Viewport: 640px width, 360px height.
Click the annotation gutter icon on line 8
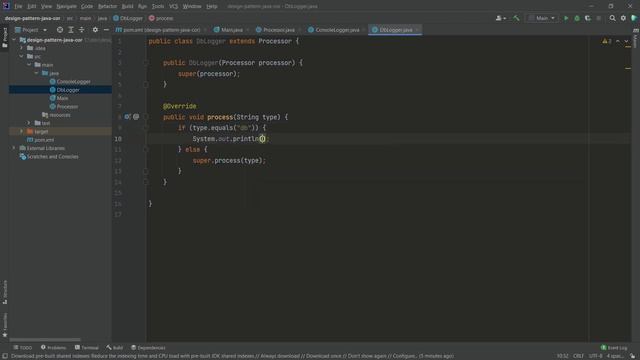pos(136,117)
